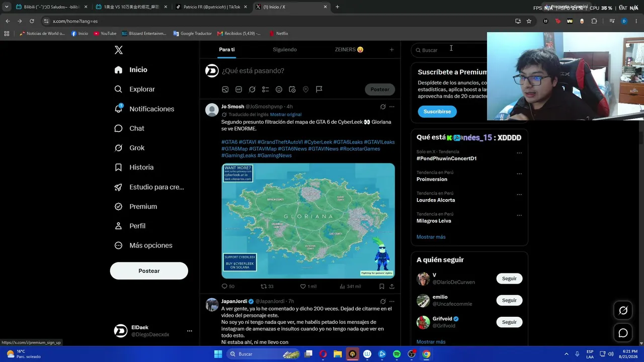Open the Explorar search icon in sidebar
Viewport: 644px width, 362px height.
(x=118, y=89)
